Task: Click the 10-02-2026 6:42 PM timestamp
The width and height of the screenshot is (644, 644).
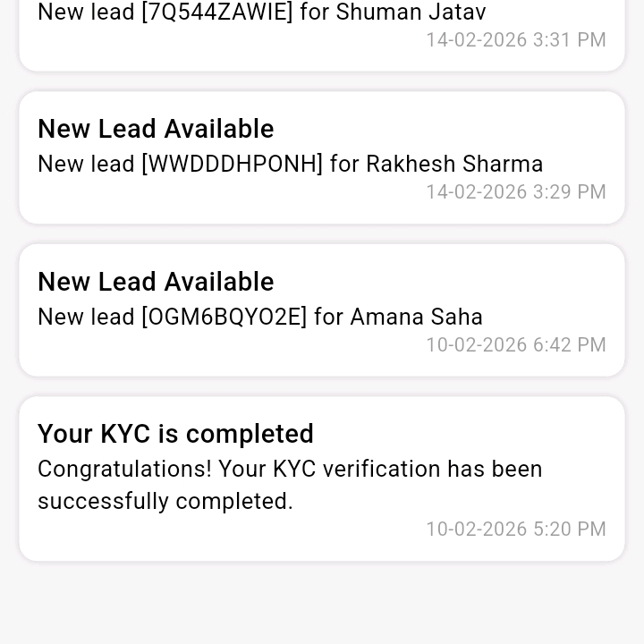Action: 516,344
